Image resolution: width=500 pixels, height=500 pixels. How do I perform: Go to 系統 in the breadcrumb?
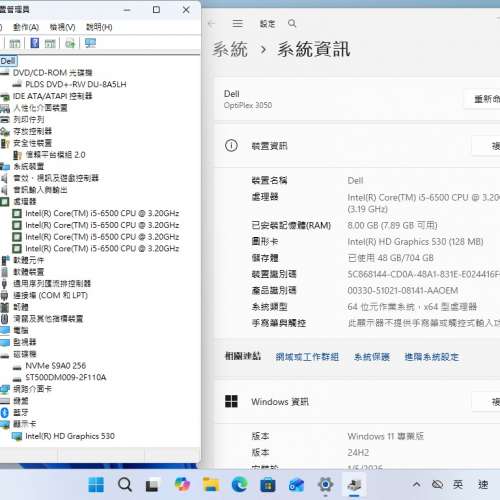click(x=230, y=49)
